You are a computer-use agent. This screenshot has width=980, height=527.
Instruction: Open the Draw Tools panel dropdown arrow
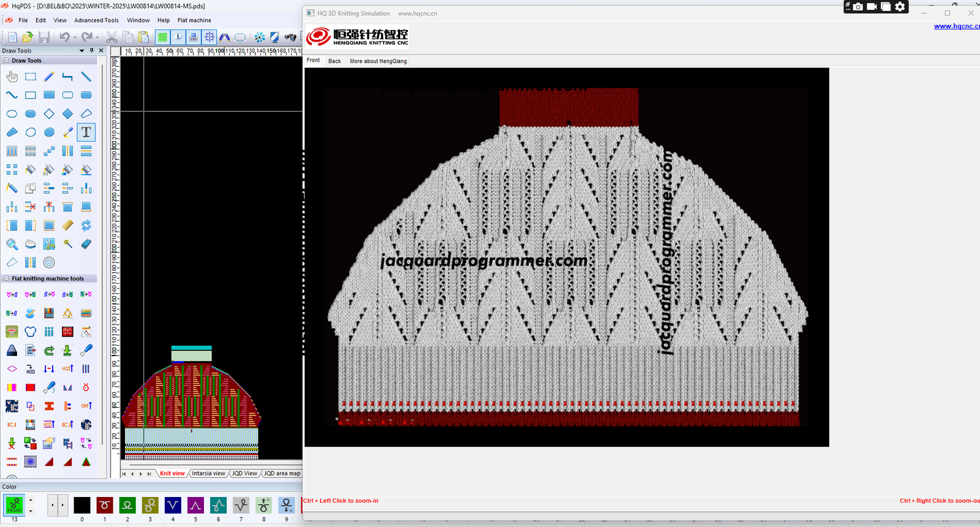pyautogui.click(x=82, y=51)
